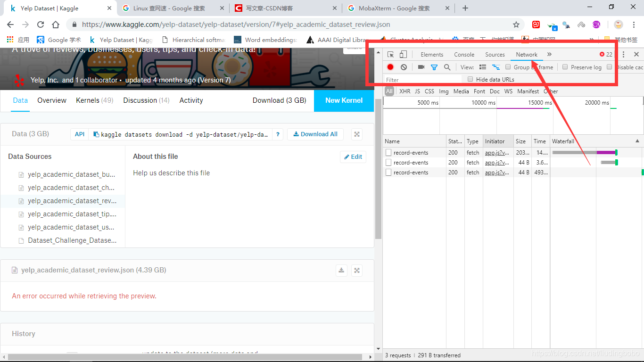Switch to large request rows view
Viewport: 644px width, 362px height.
[483, 67]
